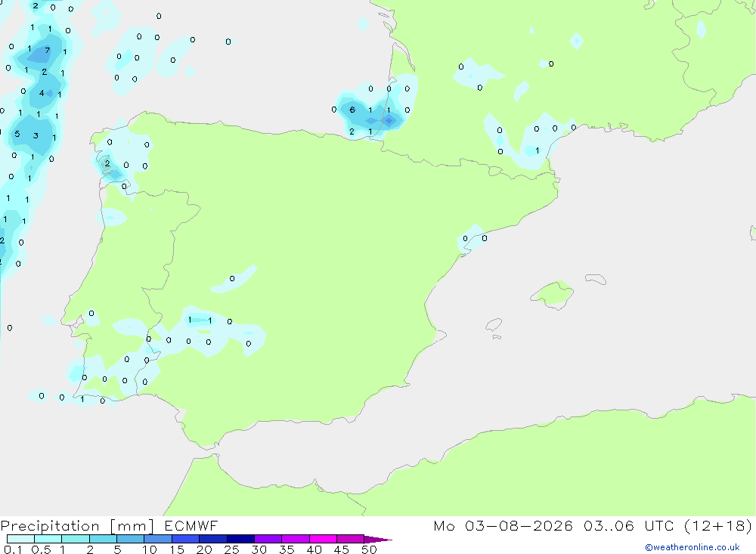Click the 5 mm value off northwest Spain
This screenshot has width=756, height=554.
point(17,134)
